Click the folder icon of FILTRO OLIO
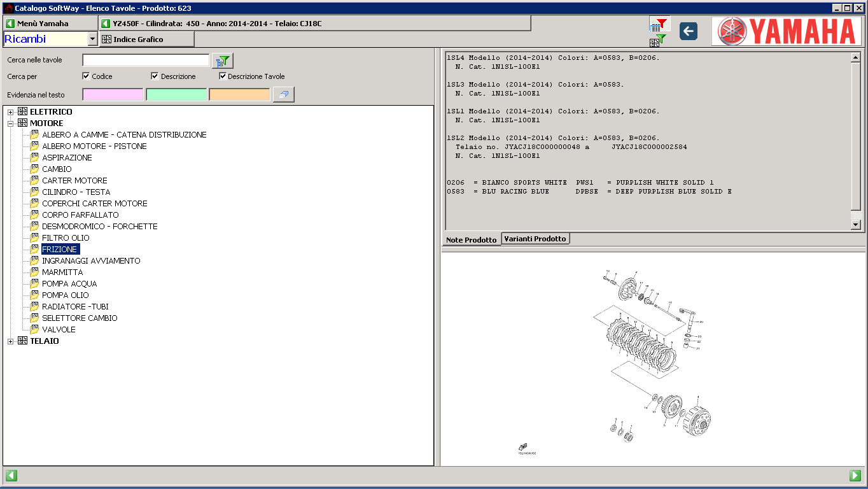The image size is (868, 489). (34, 237)
